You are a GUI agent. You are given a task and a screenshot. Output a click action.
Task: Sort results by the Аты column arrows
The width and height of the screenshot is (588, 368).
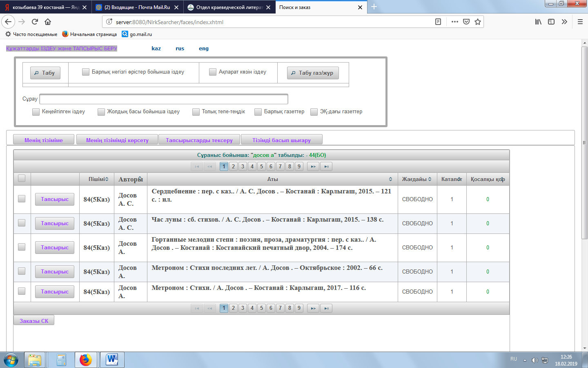pos(390,179)
